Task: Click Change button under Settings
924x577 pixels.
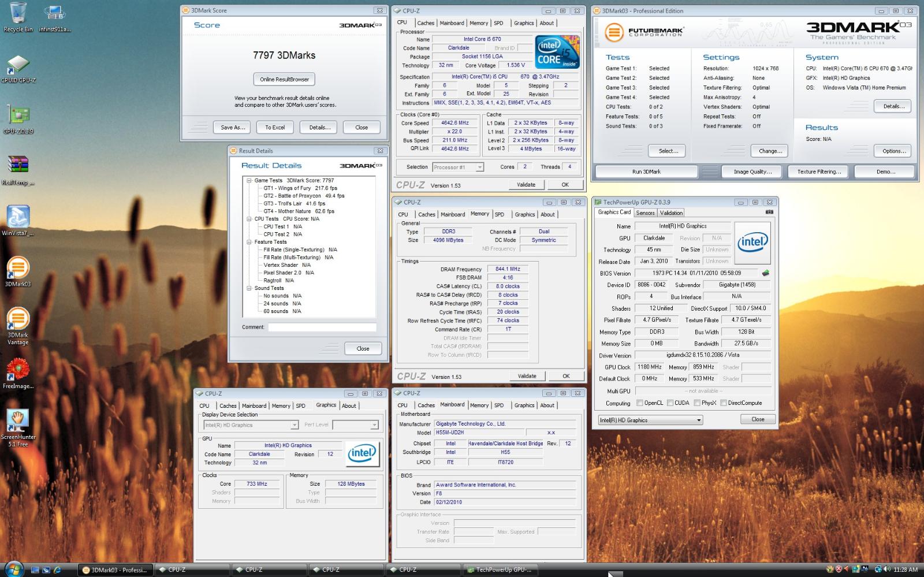Action: click(x=770, y=151)
